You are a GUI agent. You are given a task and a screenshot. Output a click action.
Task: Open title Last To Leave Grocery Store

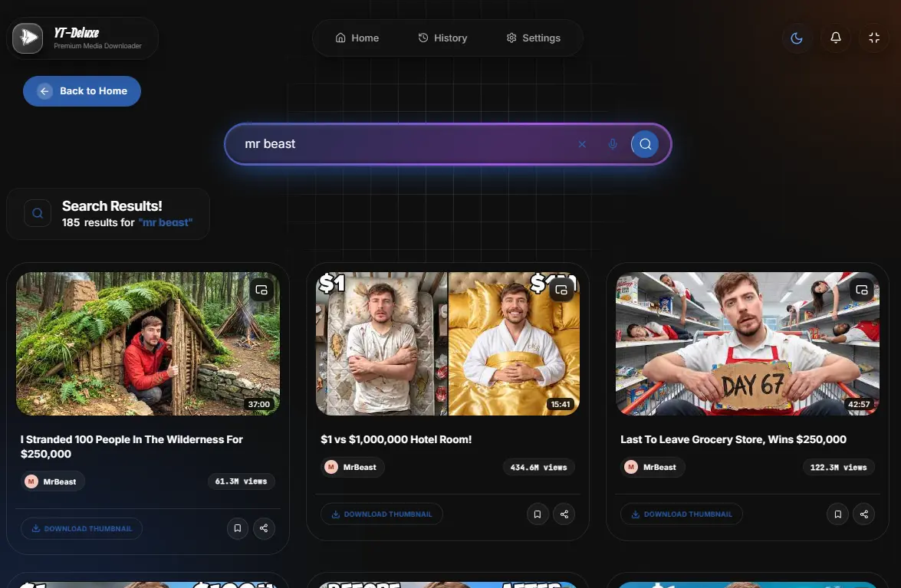click(x=733, y=439)
